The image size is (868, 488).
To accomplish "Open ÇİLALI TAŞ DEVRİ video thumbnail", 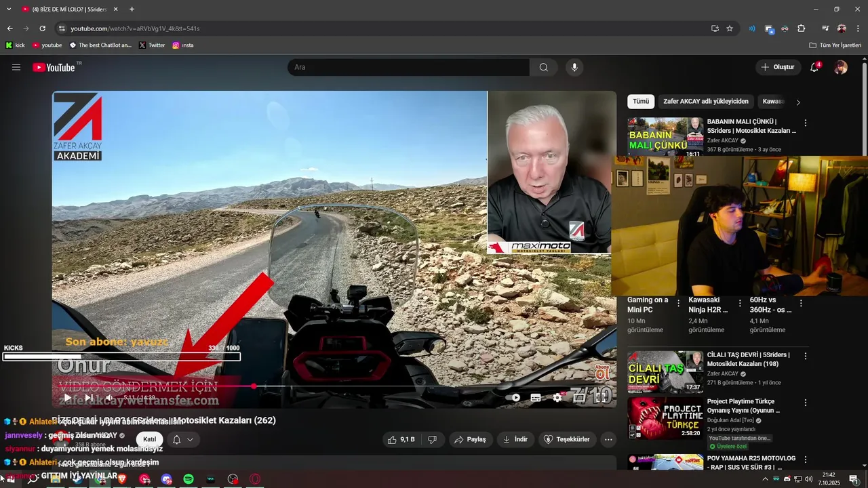I will click(665, 371).
